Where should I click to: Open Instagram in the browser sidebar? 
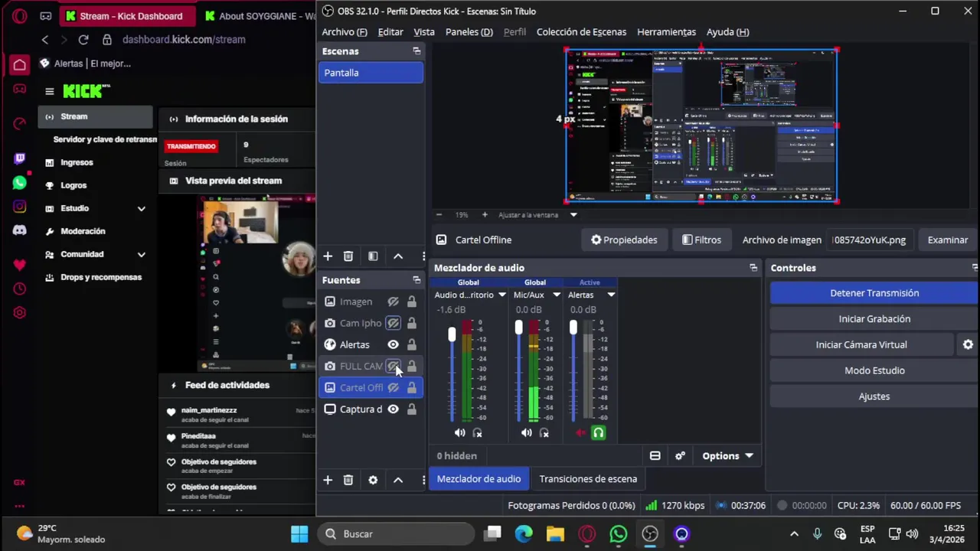coord(20,207)
